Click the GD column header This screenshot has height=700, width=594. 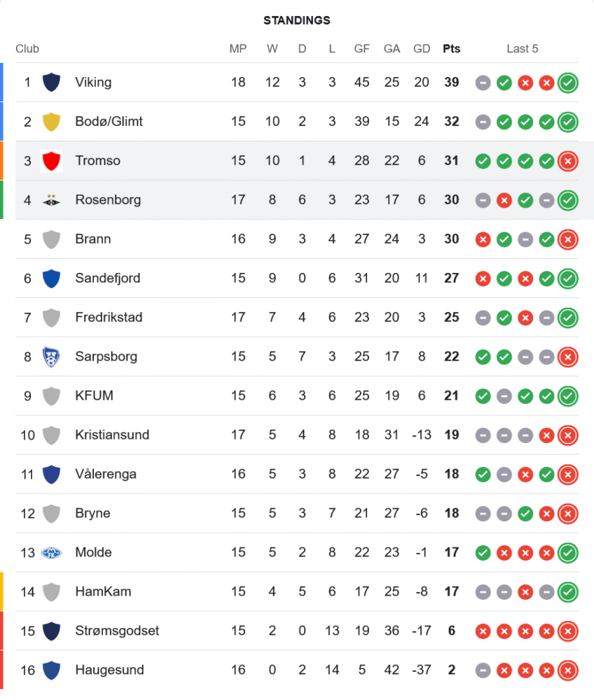point(422,49)
